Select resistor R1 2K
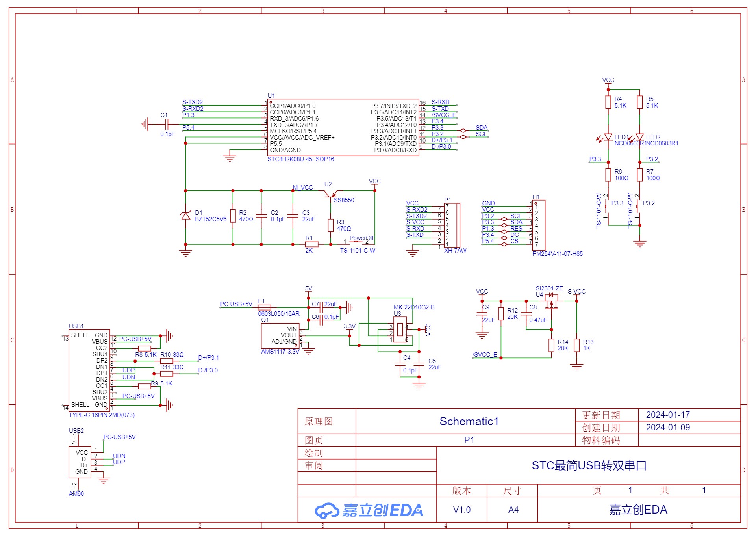Image resolution: width=756 pixels, height=536 pixels. (x=312, y=244)
